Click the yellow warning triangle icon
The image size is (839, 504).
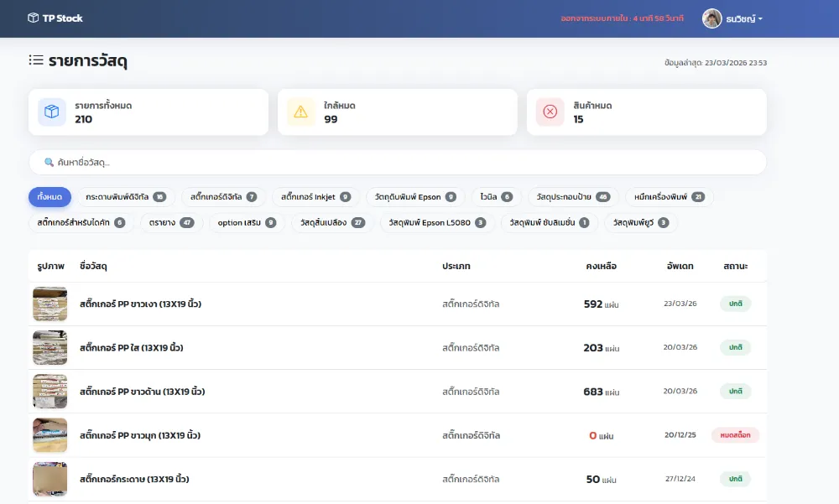300,112
